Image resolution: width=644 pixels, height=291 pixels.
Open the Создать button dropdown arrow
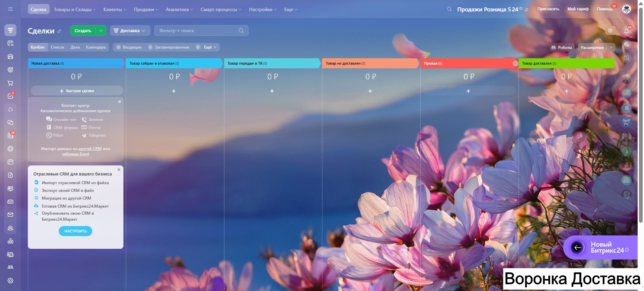pos(101,30)
